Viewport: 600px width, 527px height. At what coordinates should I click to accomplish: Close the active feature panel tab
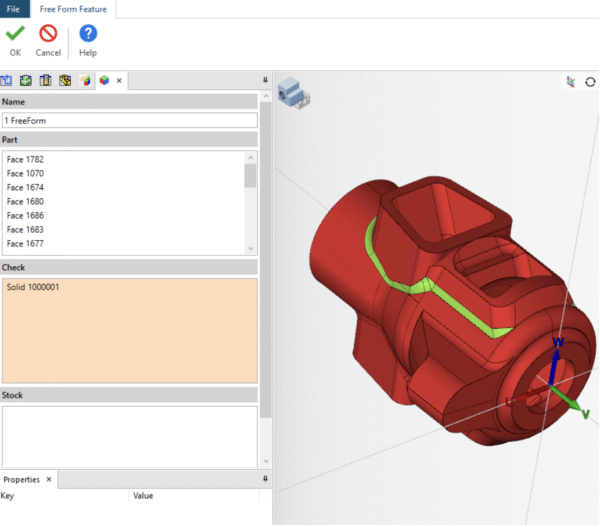119,81
